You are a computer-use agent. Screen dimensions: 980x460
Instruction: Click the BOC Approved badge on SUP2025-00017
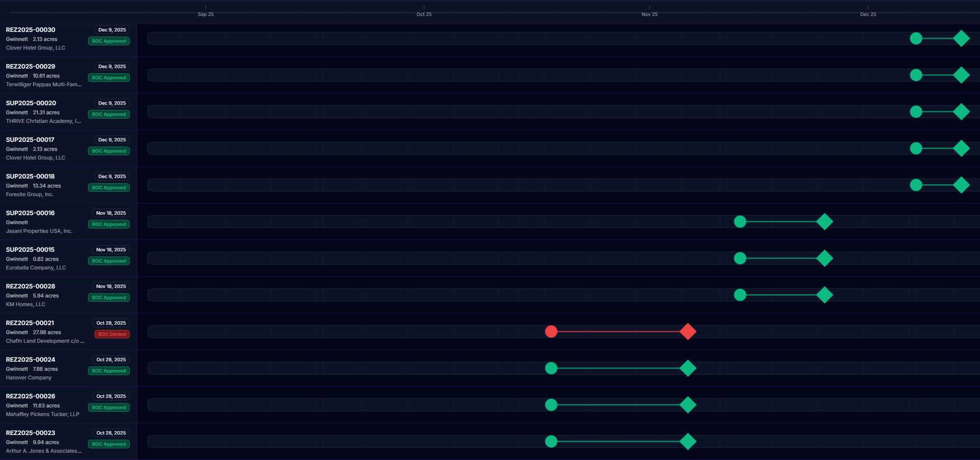pyautogui.click(x=109, y=151)
